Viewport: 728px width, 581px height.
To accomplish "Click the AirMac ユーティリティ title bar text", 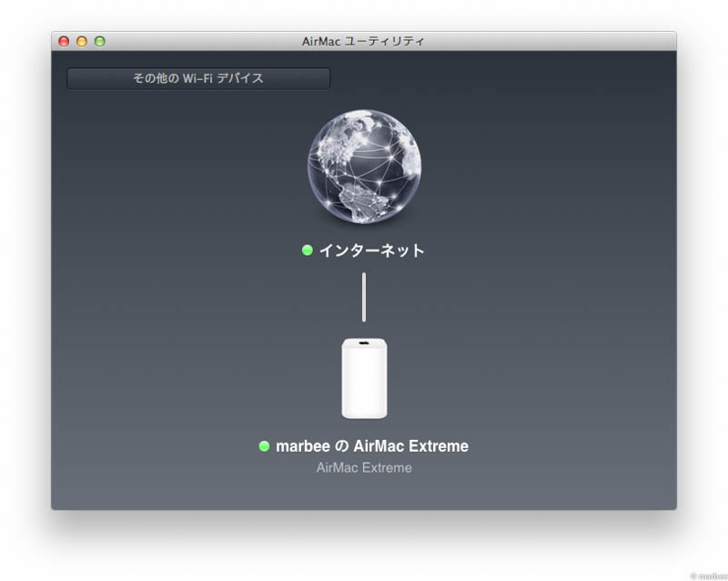I will [364, 40].
